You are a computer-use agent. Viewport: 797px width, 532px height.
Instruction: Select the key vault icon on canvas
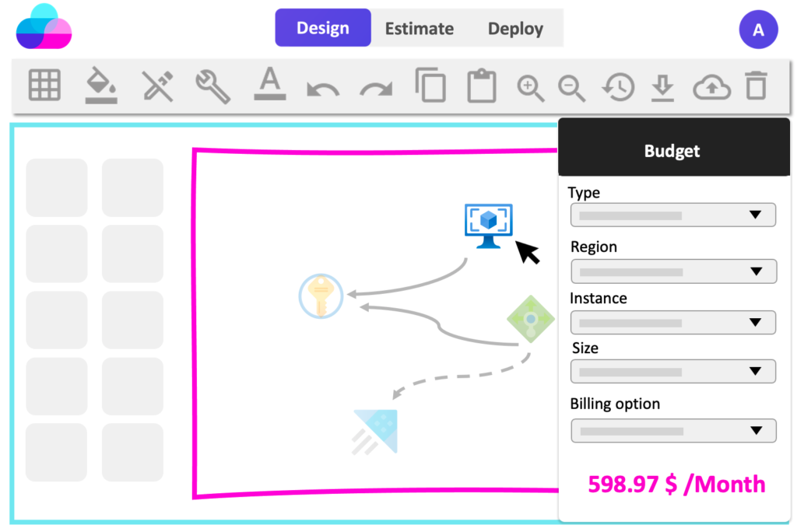pyautogui.click(x=321, y=296)
